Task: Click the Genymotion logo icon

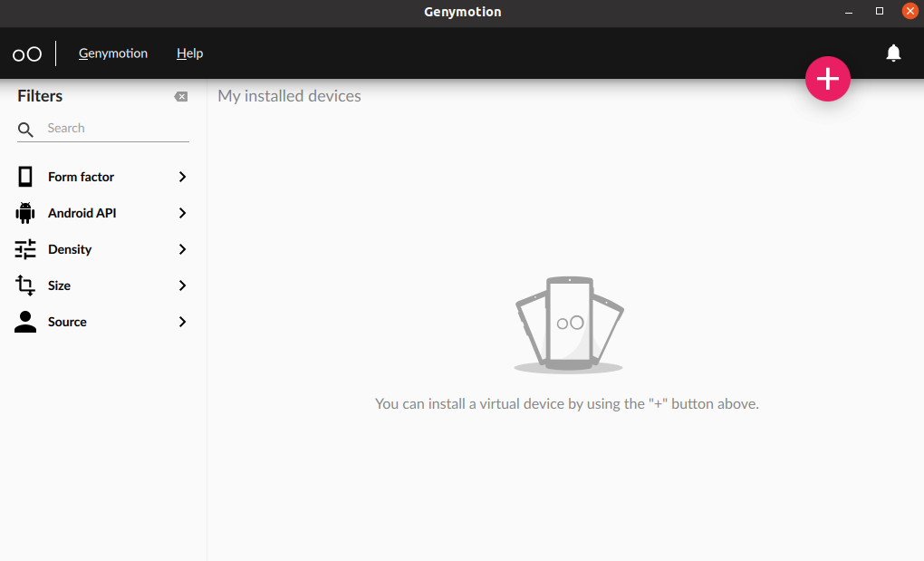Action: coord(27,54)
